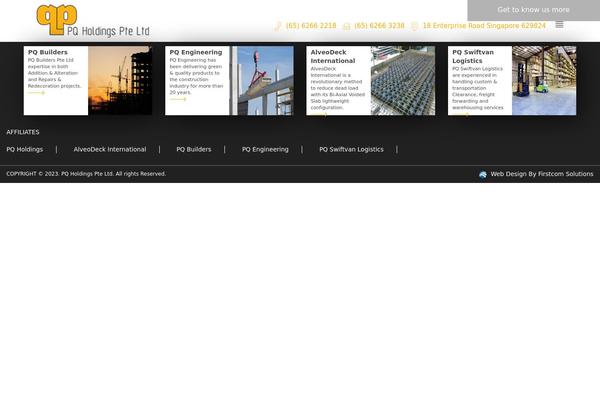This screenshot has height=400, width=600.
Task: Click 'Web Design By Firstcom Solutions' link
Action: 542,174
